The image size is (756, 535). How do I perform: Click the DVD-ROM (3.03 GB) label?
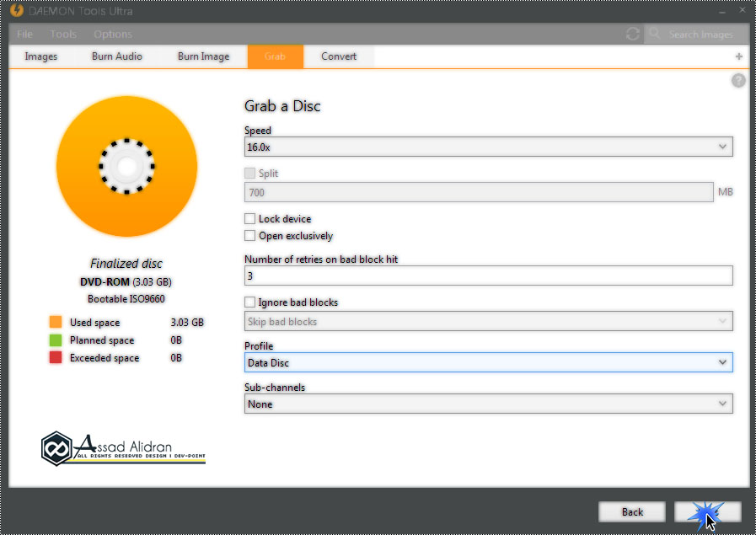click(126, 282)
